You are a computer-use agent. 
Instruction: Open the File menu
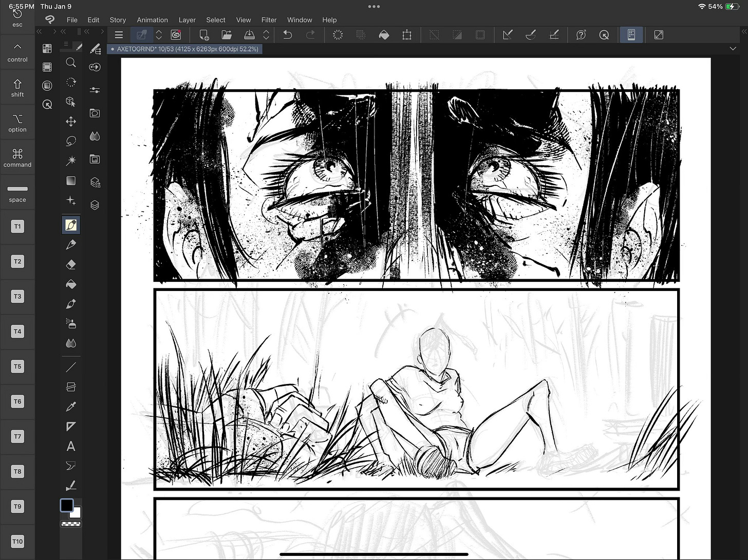coord(72,20)
